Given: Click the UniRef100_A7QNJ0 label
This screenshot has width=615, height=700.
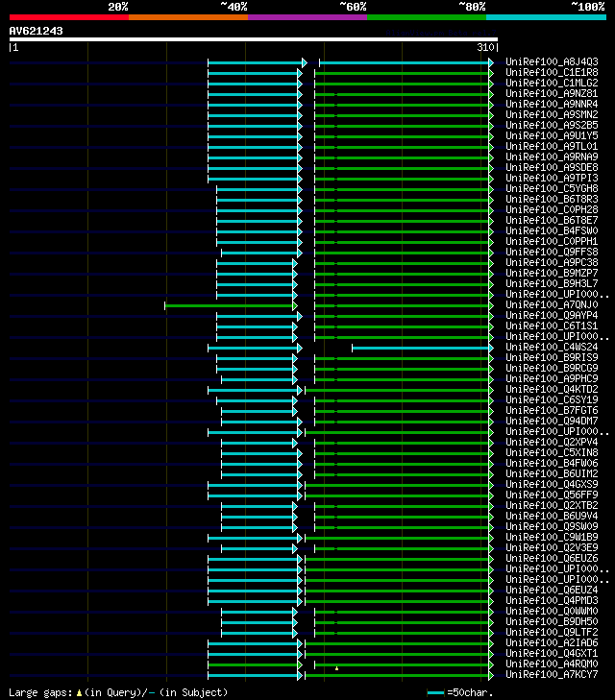Looking at the screenshot, I should pyautogui.click(x=552, y=305).
